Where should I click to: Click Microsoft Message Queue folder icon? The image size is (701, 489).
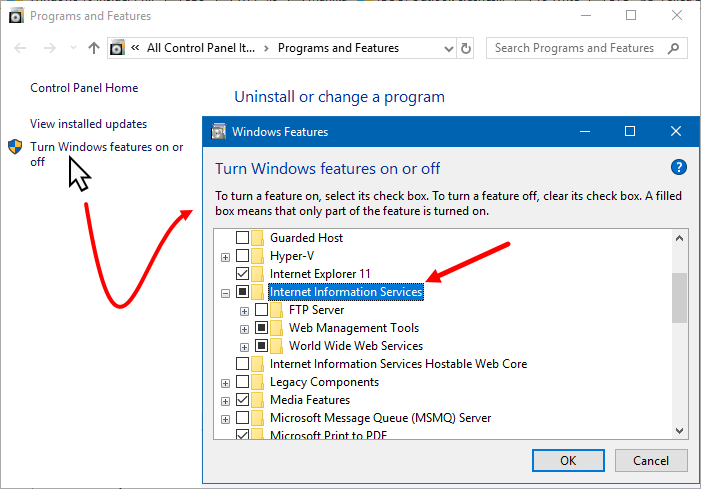[258, 418]
